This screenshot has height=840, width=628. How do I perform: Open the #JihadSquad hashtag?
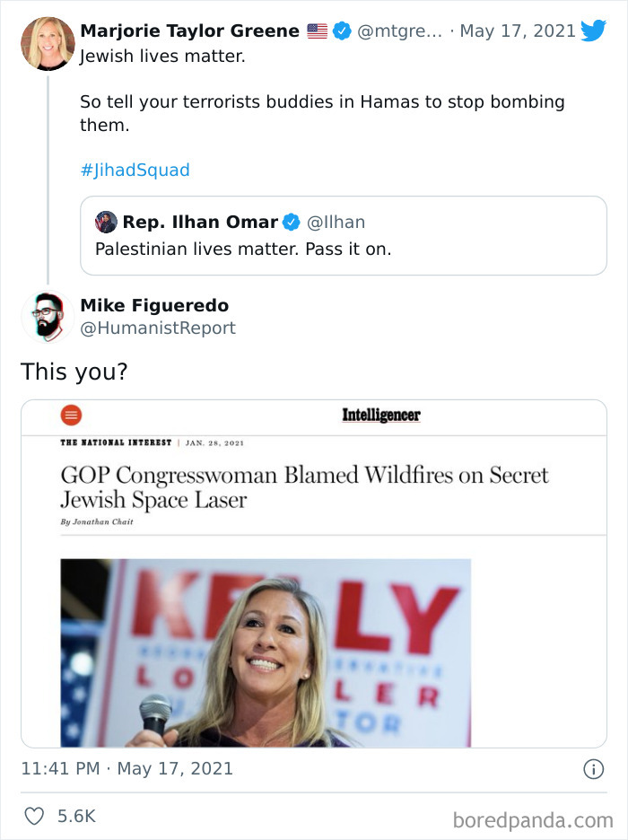click(135, 170)
